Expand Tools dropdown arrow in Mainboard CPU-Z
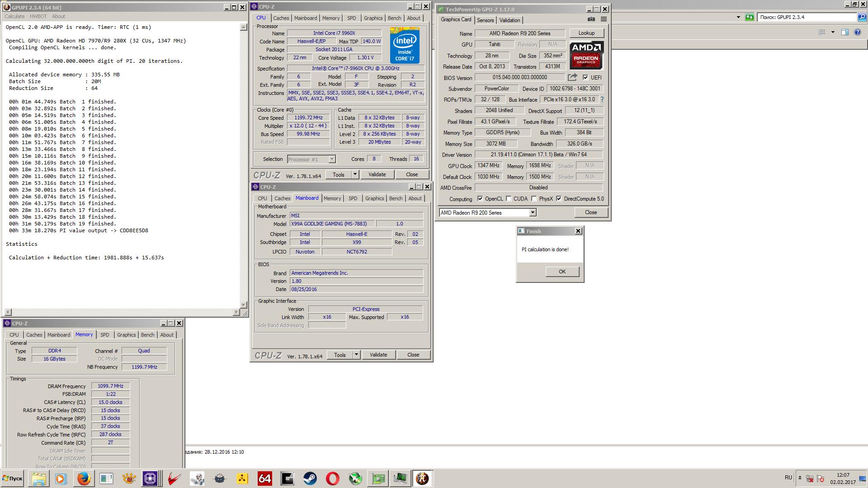868x488 pixels. click(x=356, y=355)
